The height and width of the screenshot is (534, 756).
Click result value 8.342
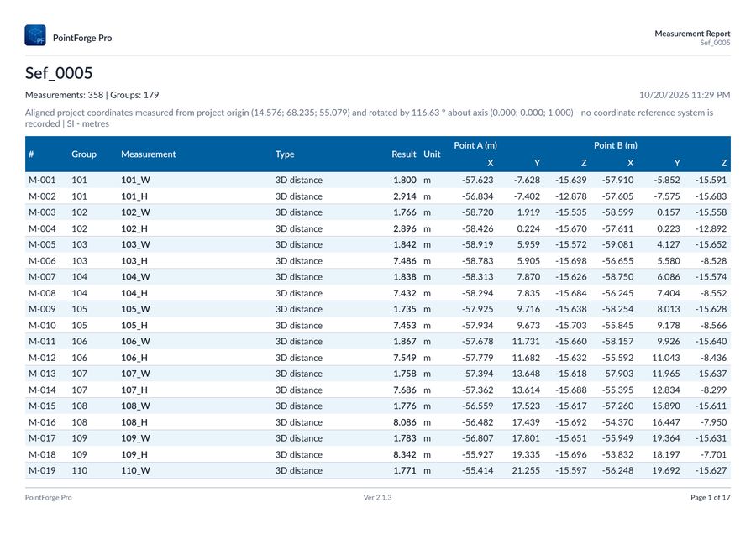point(405,455)
